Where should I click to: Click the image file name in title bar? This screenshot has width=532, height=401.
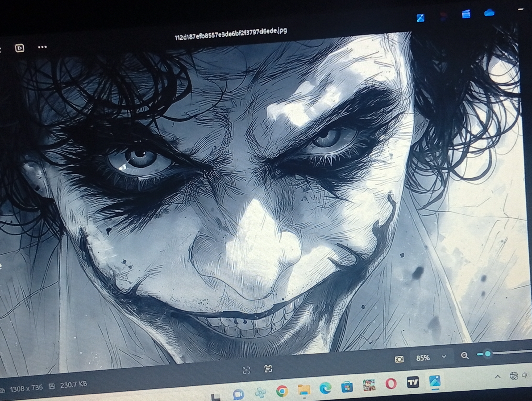click(x=230, y=34)
